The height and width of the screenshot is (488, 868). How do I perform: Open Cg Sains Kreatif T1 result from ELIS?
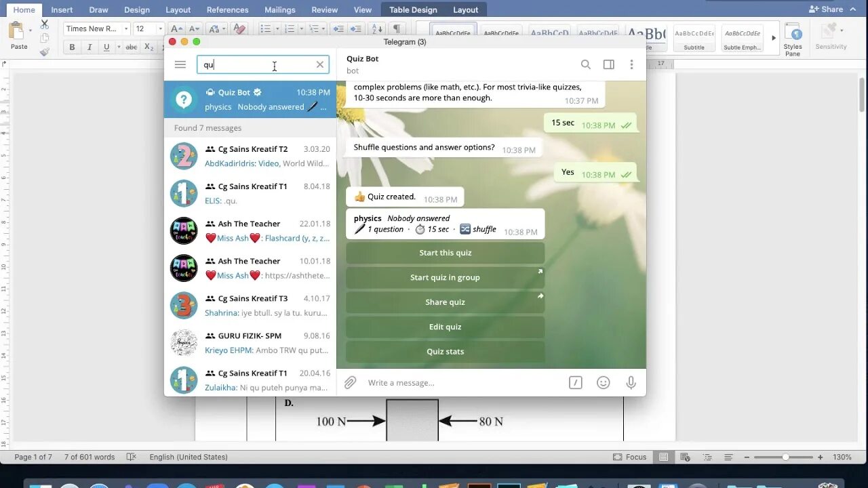click(x=250, y=193)
